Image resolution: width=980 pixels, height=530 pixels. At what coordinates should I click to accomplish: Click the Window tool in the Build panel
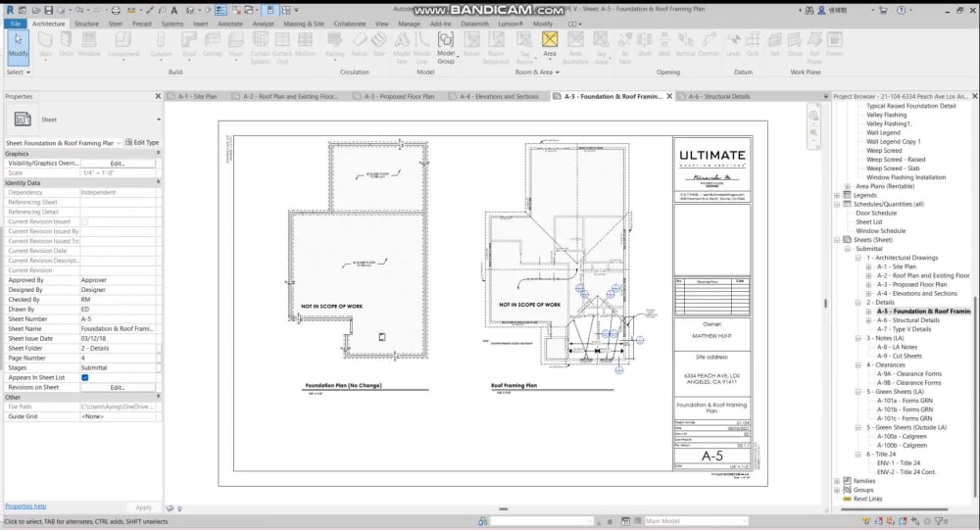(x=89, y=44)
